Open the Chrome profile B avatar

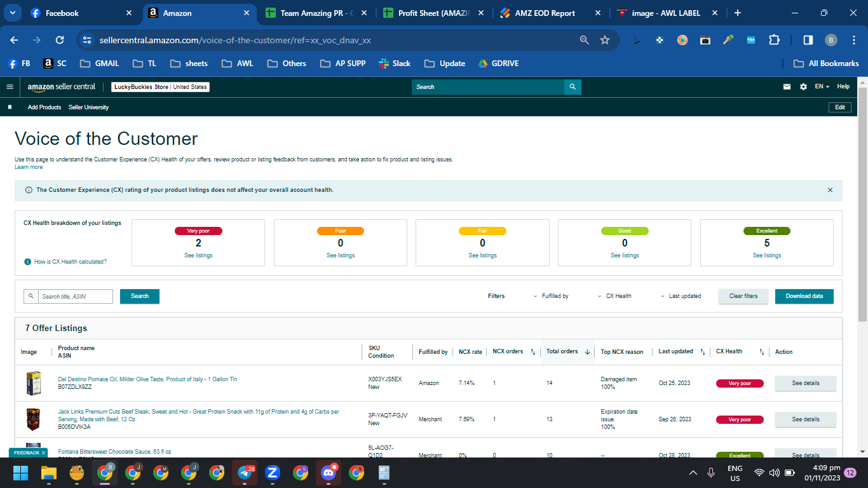click(831, 40)
